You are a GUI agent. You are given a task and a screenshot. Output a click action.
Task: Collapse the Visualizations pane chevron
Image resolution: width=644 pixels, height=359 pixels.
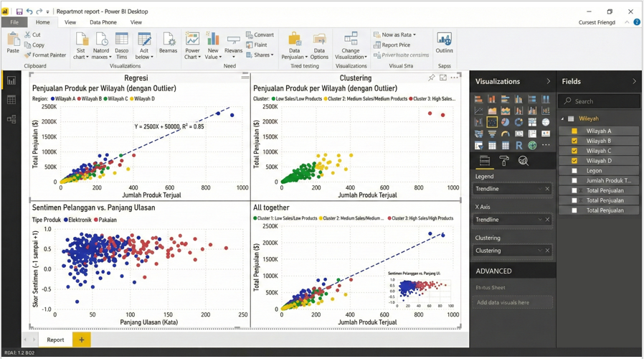click(x=548, y=81)
